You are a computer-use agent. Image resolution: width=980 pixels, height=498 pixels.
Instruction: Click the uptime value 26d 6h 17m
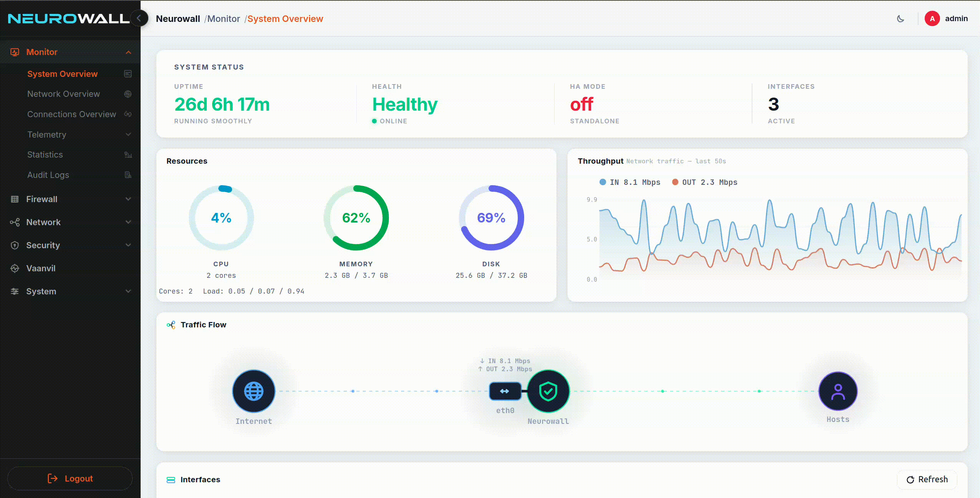pyautogui.click(x=222, y=105)
